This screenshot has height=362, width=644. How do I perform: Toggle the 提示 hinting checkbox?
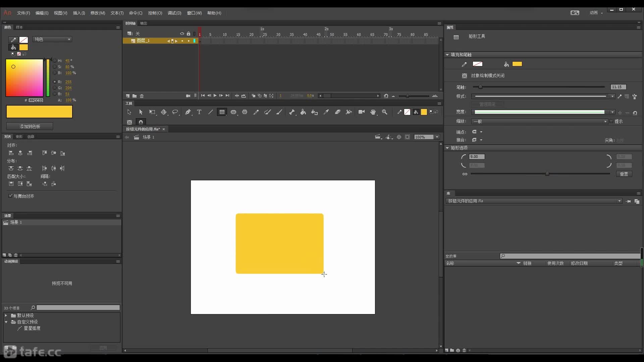click(611, 121)
